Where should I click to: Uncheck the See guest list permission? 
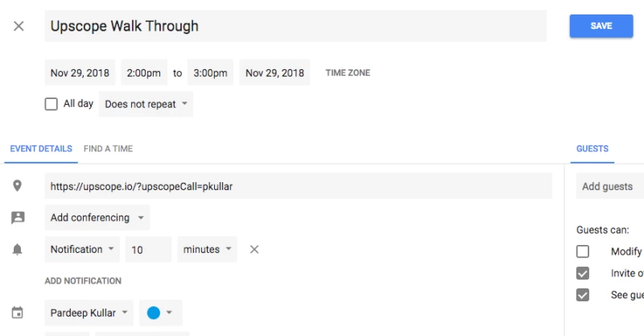click(584, 295)
